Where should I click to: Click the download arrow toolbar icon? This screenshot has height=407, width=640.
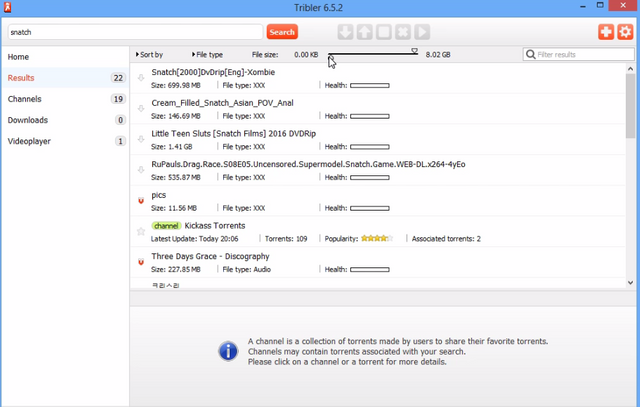(x=345, y=32)
